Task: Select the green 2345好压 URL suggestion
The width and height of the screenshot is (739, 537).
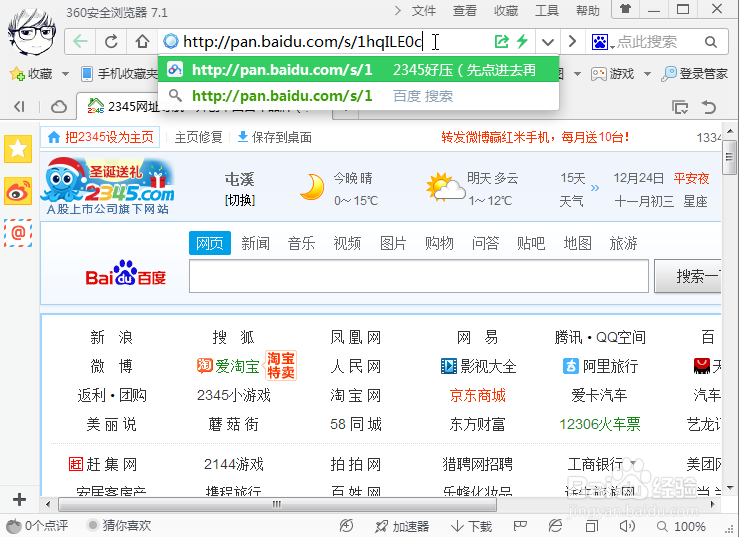Action: point(359,70)
